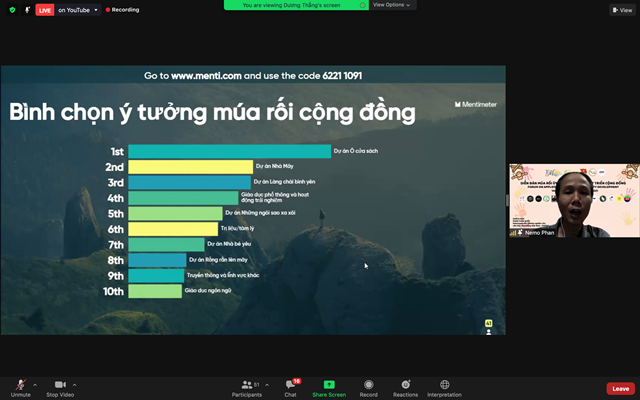Open the View layout menu
The image size is (640, 400).
622,10
